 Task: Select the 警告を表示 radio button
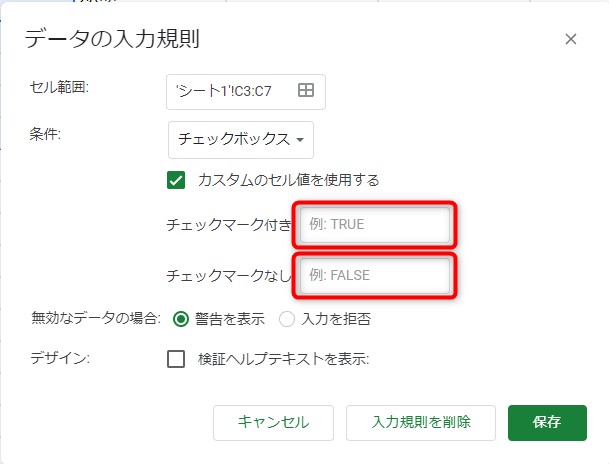pyautogui.click(x=181, y=320)
